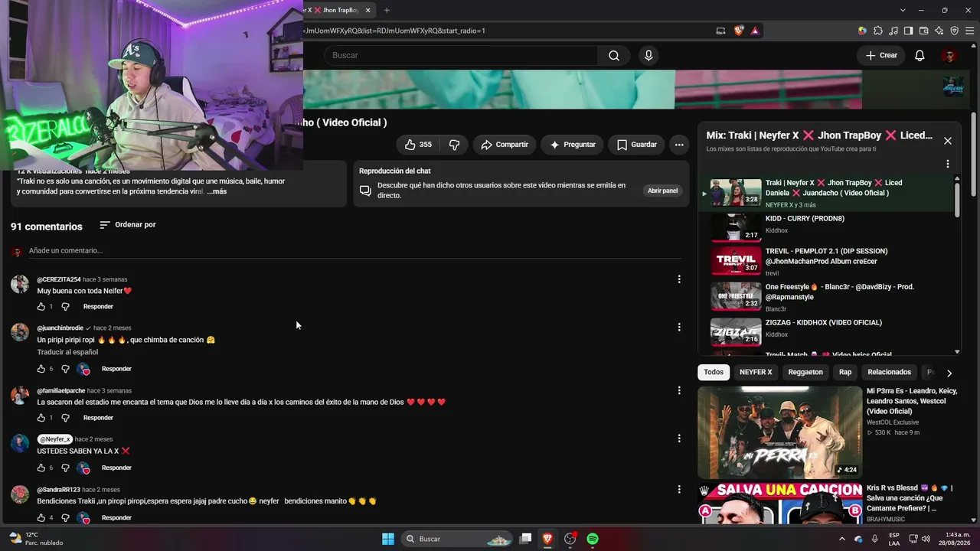Select the 'Todos' filter chip
Image resolution: width=980 pixels, height=551 pixels.
(x=714, y=373)
